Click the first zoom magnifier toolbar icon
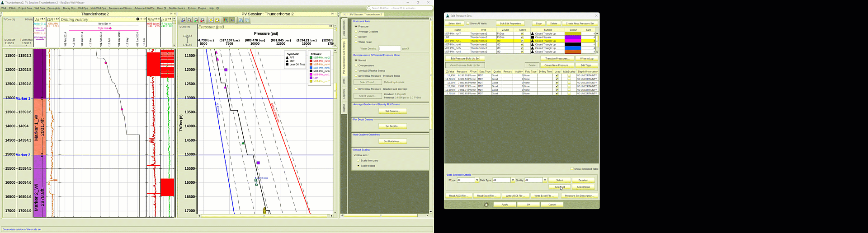868x233 pixels. (183, 20)
